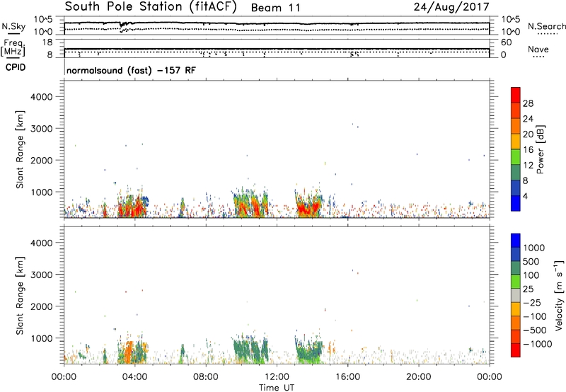Click the 'Time UT' axis label

(277, 388)
